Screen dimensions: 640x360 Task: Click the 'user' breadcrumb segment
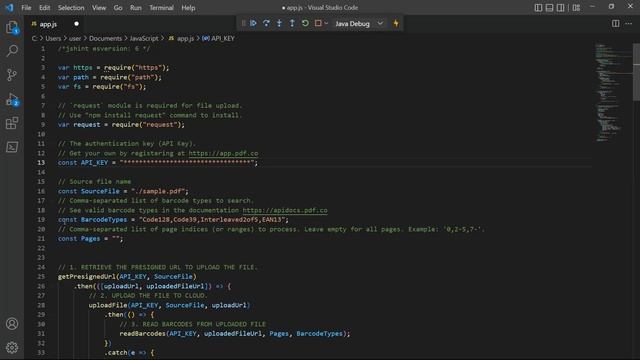click(75, 38)
